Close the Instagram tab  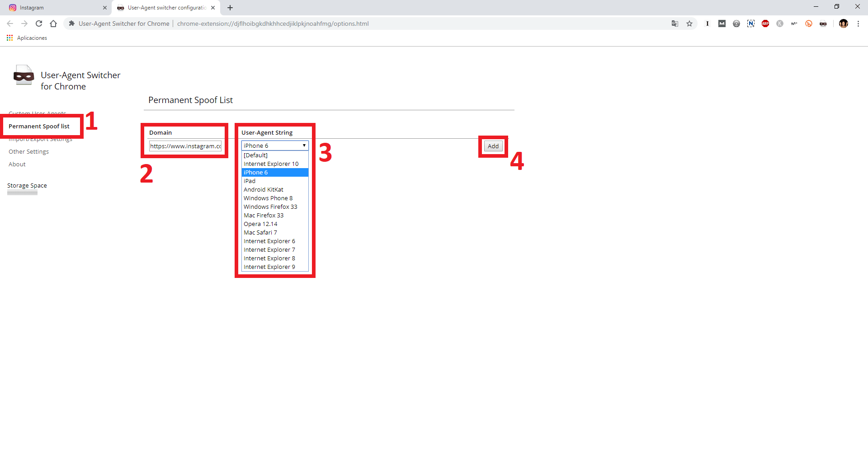(x=105, y=8)
